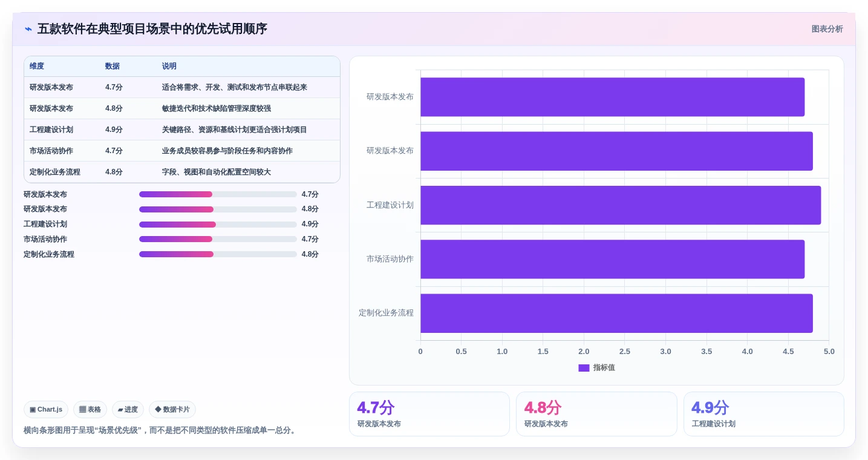This screenshot has height=460, width=868.
Task: Open the 4.7分 研发版本发布 data card
Action: [429, 414]
